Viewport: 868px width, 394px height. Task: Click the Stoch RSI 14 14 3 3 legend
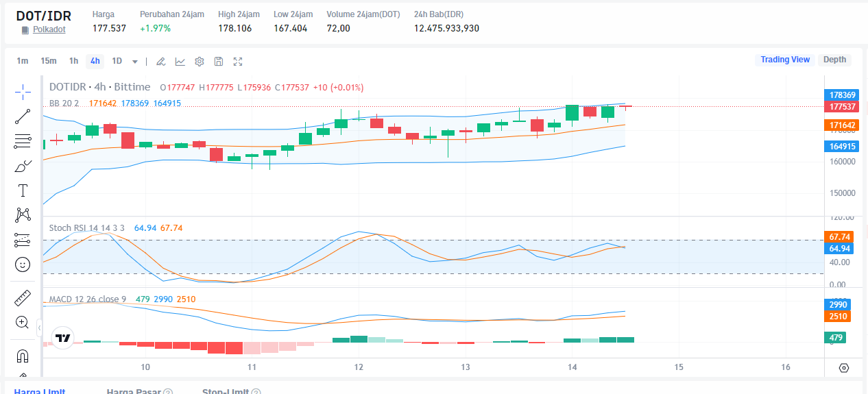[x=87, y=227]
